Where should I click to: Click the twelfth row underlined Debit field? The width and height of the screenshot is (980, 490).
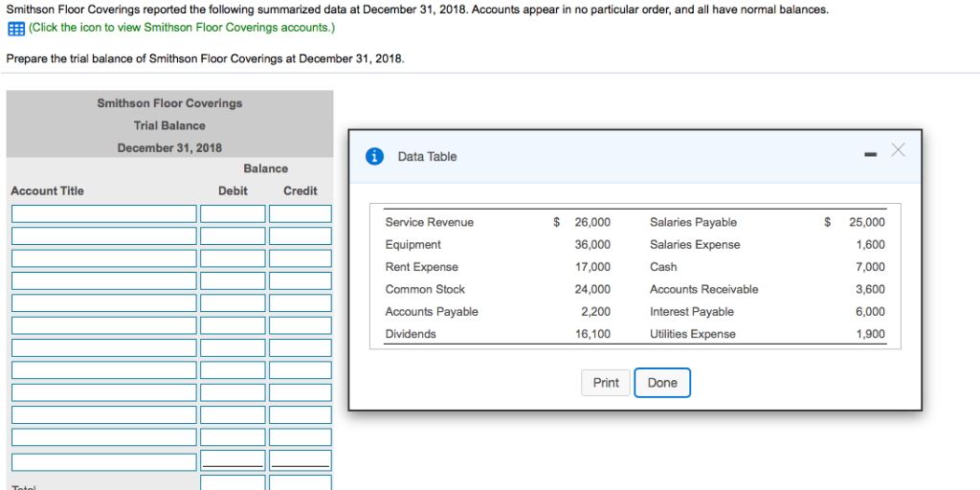point(234,460)
